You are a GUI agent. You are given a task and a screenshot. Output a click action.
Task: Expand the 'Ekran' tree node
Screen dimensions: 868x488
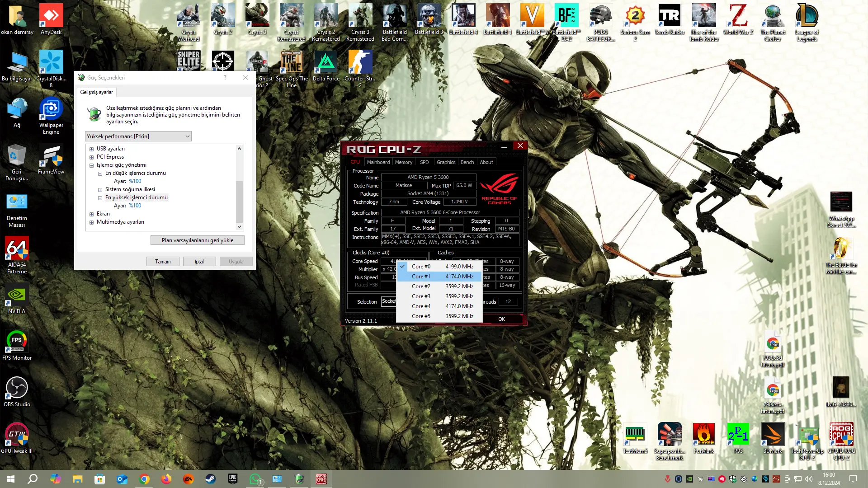pyautogui.click(x=92, y=214)
